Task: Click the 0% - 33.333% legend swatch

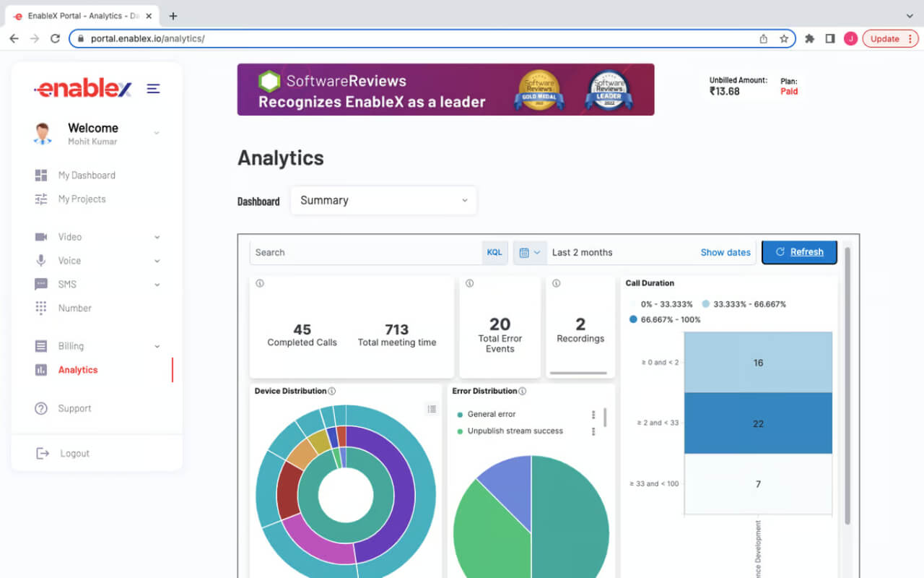Action: pos(634,304)
